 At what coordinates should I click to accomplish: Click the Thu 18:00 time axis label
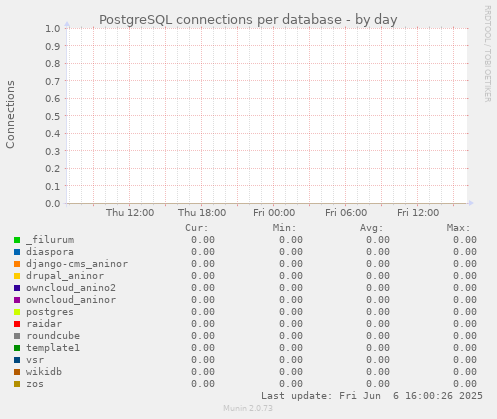point(202,213)
